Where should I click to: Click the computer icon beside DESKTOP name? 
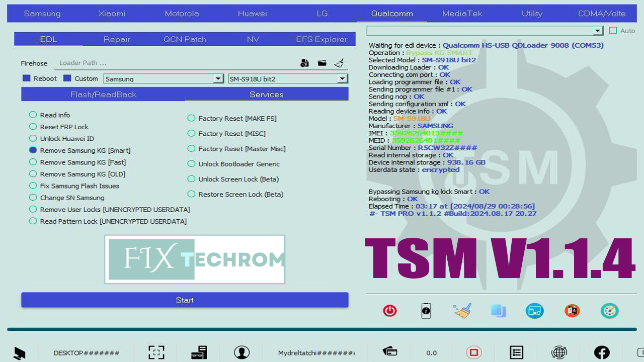click(19, 353)
